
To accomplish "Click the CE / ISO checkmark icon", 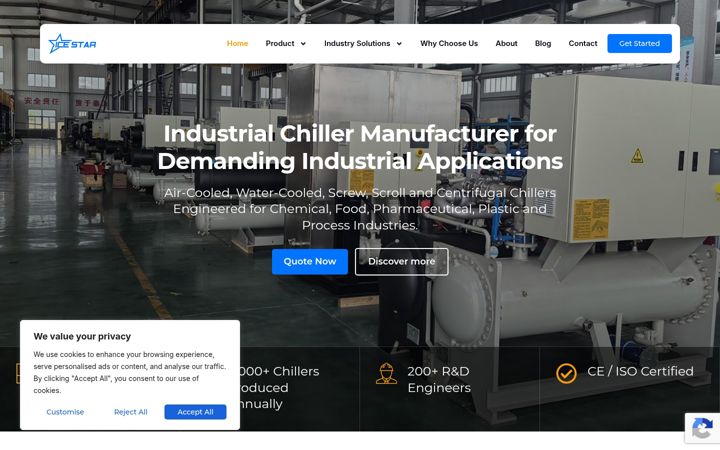I will (x=566, y=373).
